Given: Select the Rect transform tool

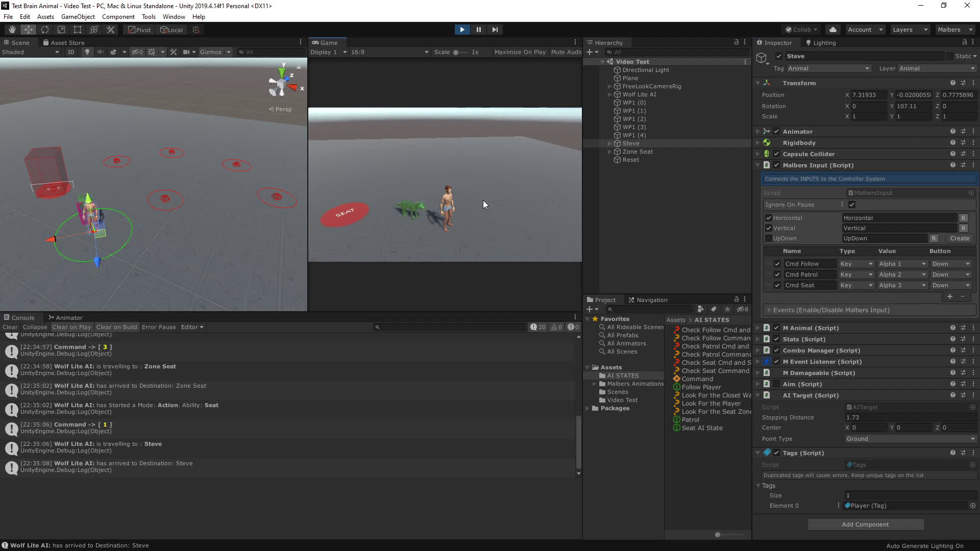Looking at the screenshot, I should [x=78, y=30].
